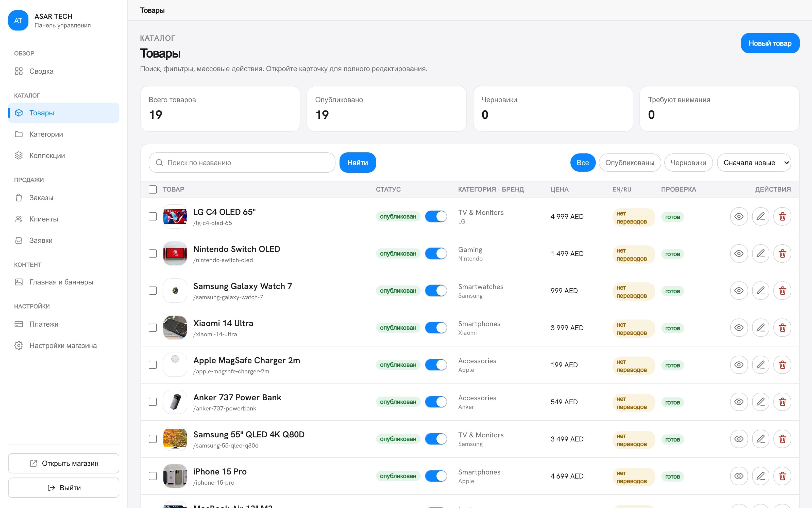View the Xiaomi 14 Ultra product (eye icon)
Image resolution: width=812 pixels, height=508 pixels.
(x=739, y=328)
